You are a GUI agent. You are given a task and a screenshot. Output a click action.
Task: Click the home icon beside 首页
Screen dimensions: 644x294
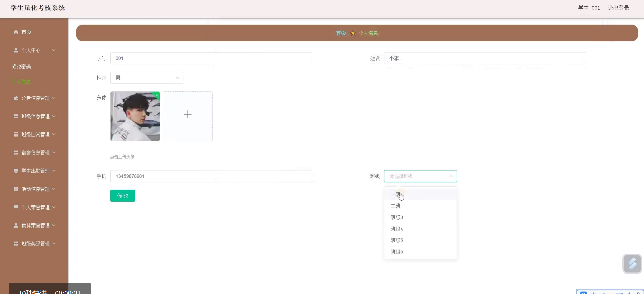16,32
